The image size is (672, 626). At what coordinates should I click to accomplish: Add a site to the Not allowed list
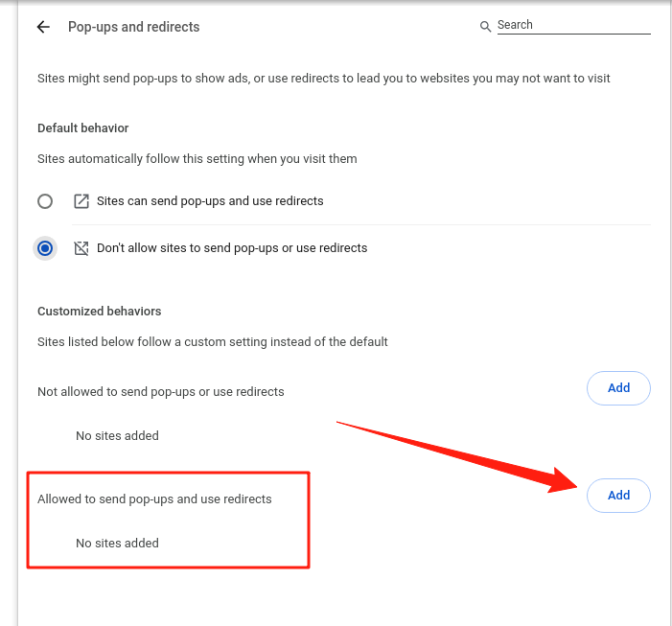pyautogui.click(x=618, y=388)
